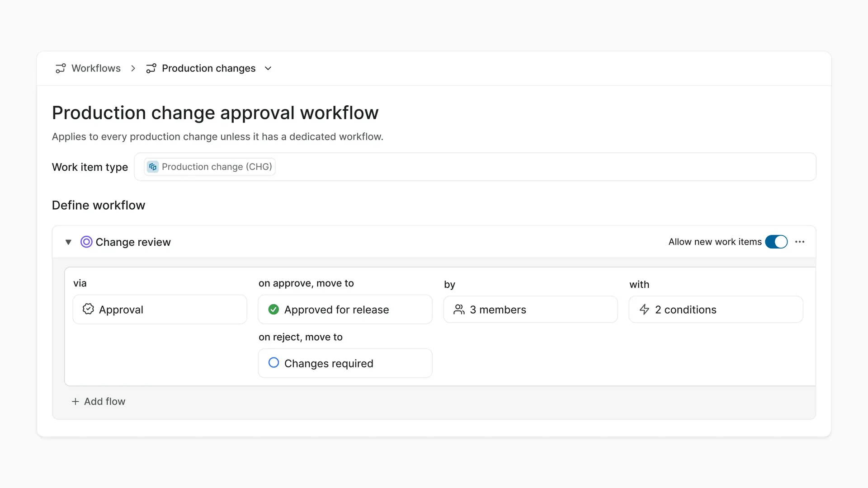Open the Workflows breadcrumb link
Screen dimensions: 868x488
coord(96,68)
